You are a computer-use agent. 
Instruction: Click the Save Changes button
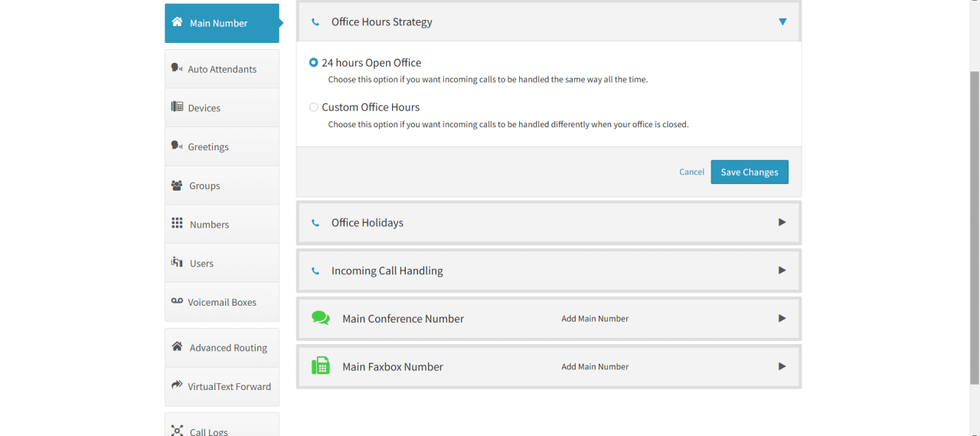pos(750,172)
